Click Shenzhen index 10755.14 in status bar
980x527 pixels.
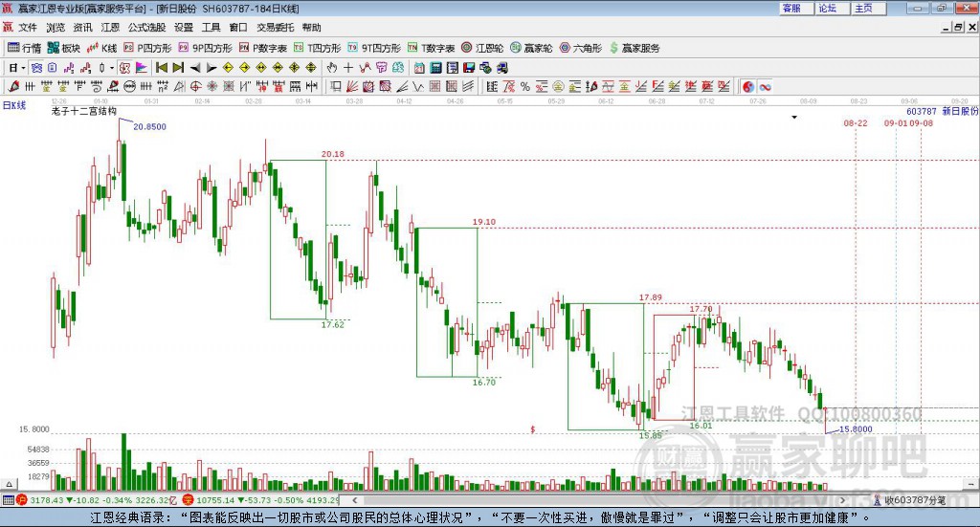(217, 500)
